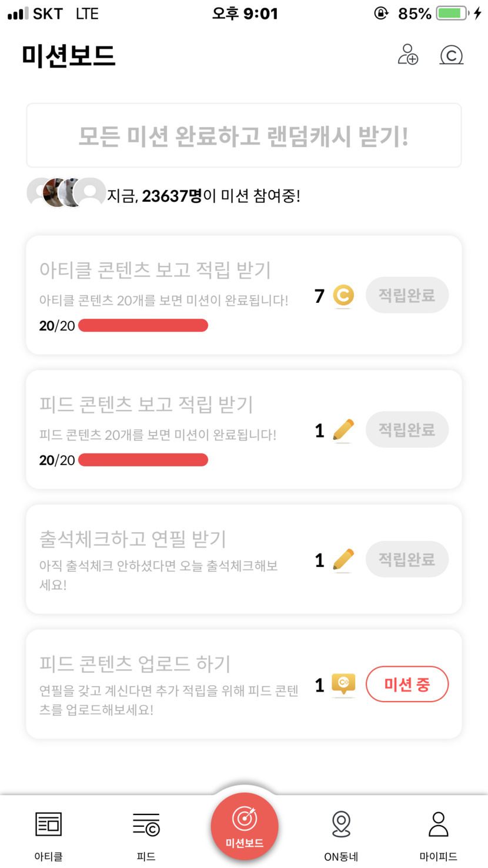This screenshot has height=868, width=488.
Task: Tap the gold coin icon on the 아티클 mission
Action: [343, 295]
